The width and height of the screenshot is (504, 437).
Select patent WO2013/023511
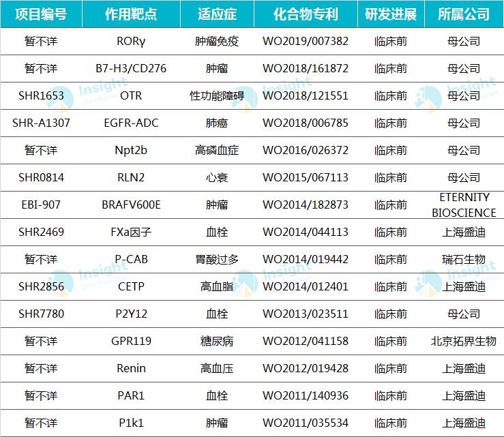click(306, 314)
